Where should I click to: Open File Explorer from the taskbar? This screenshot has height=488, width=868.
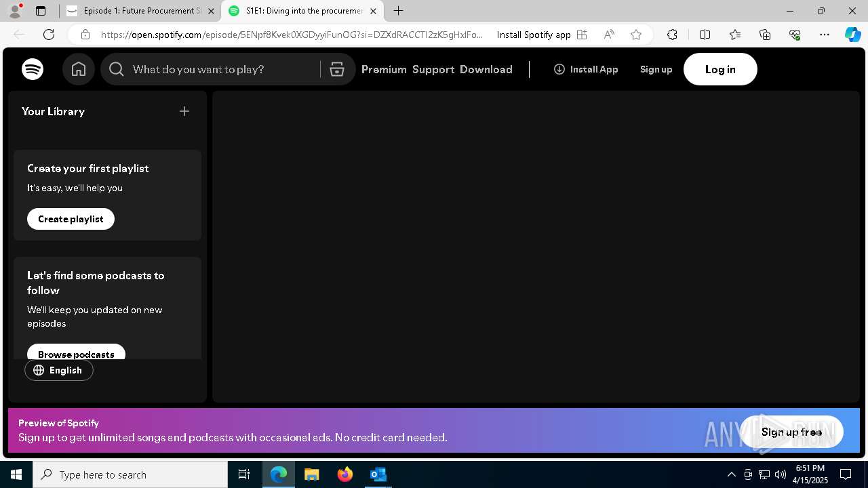click(311, 474)
